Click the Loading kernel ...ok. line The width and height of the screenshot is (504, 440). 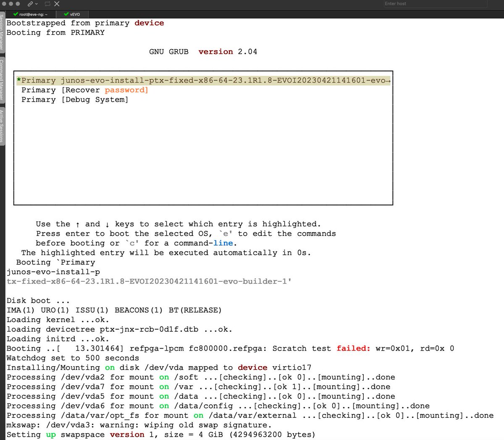point(58,320)
